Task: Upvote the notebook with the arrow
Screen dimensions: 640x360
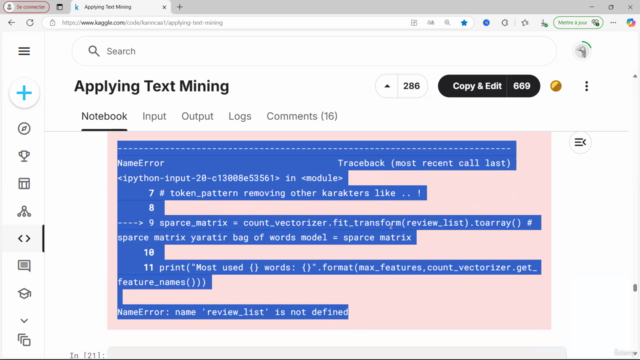Action: pyautogui.click(x=387, y=86)
